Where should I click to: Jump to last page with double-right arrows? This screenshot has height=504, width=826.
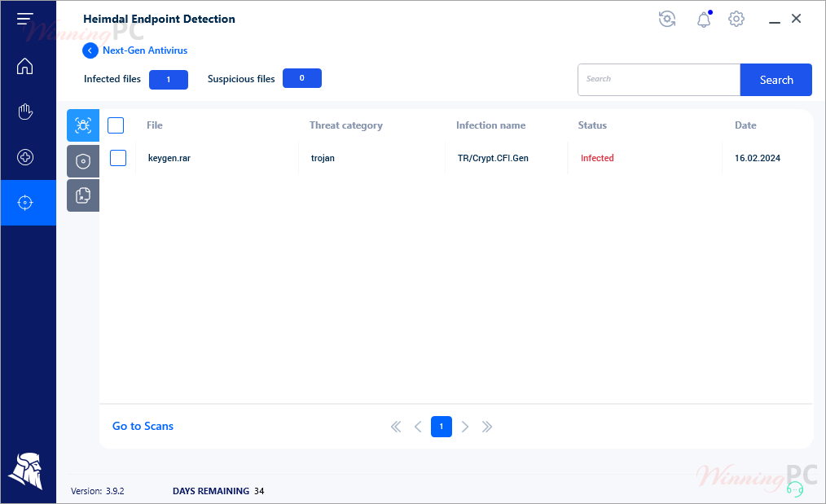coord(487,427)
